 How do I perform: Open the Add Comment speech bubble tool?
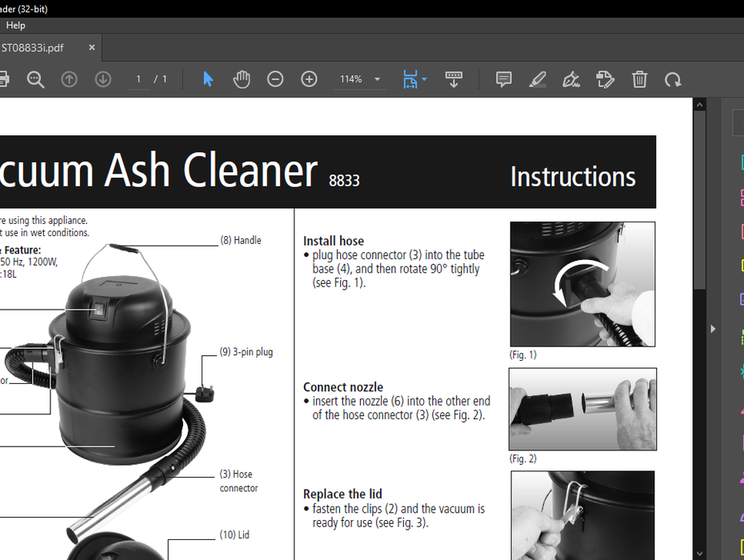[503, 79]
